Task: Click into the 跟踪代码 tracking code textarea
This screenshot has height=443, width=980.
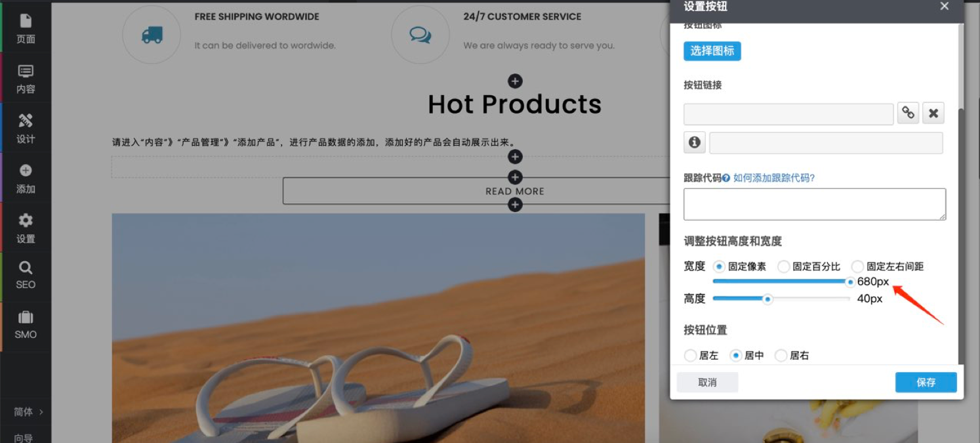Action: coord(814,204)
